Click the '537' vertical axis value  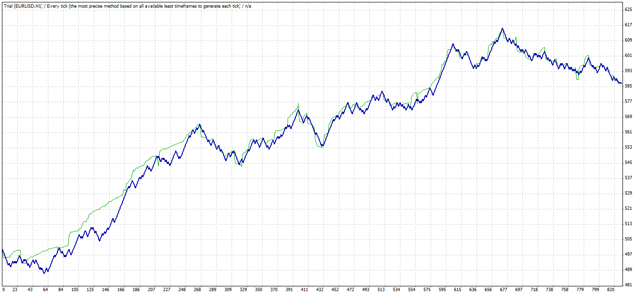click(628, 178)
